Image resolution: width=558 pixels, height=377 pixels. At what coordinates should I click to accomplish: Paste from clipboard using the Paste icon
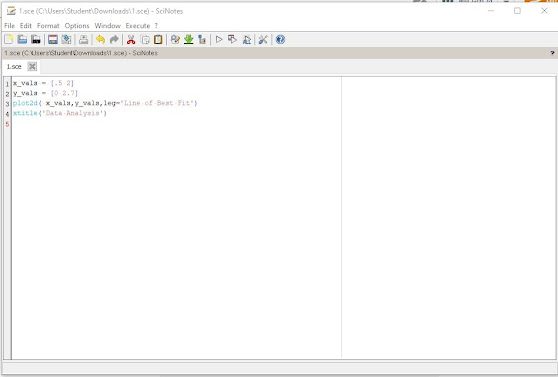click(x=158, y=40)
